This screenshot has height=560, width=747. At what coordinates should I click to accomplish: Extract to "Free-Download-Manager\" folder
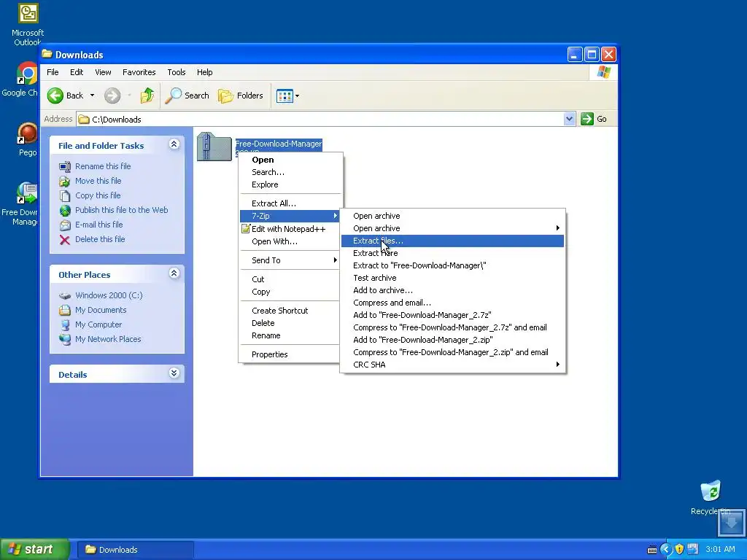(452, 265)
